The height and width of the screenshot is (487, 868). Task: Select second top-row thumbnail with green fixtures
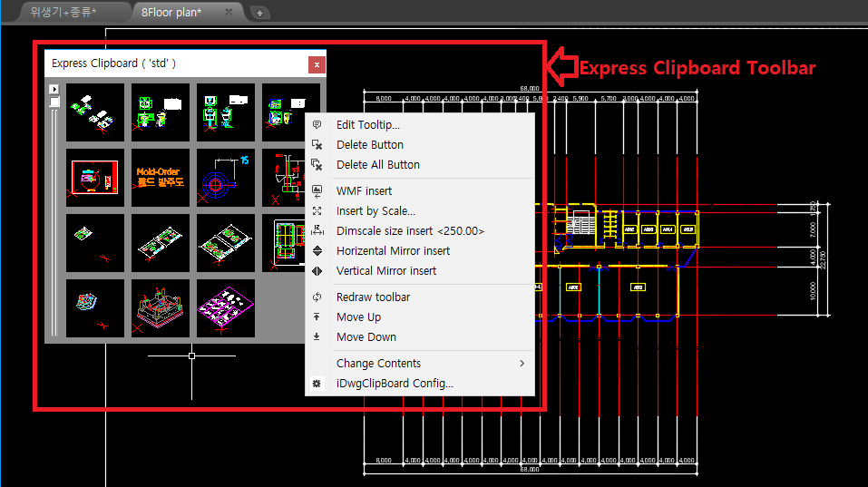point(161,112)
